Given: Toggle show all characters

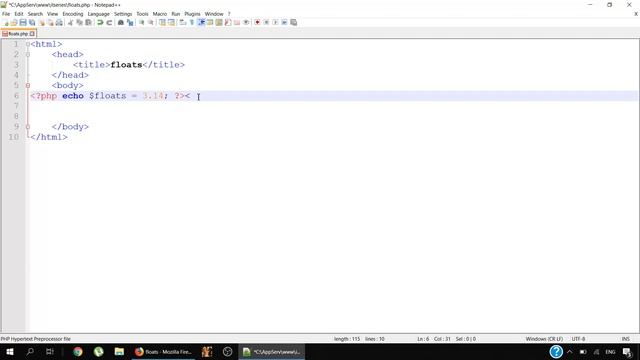Looking at the screenshot, I should click(191, 22).
